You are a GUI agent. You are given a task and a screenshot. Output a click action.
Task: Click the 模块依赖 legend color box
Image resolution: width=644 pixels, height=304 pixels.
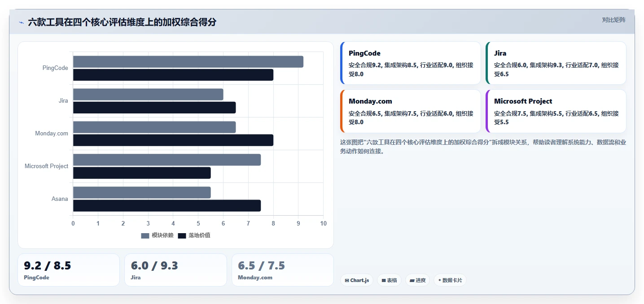145,236
